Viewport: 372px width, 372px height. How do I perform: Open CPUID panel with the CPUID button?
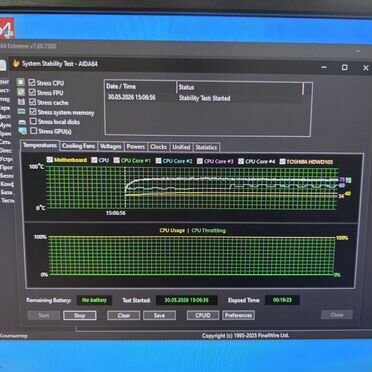pos(203,315)
